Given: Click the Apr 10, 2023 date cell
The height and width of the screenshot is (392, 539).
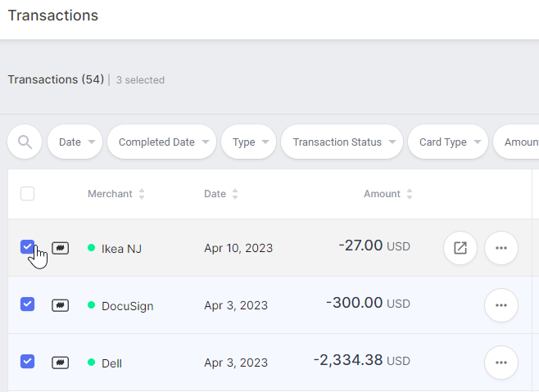Looking at the screenshot, I should click(x=238, y=248).
